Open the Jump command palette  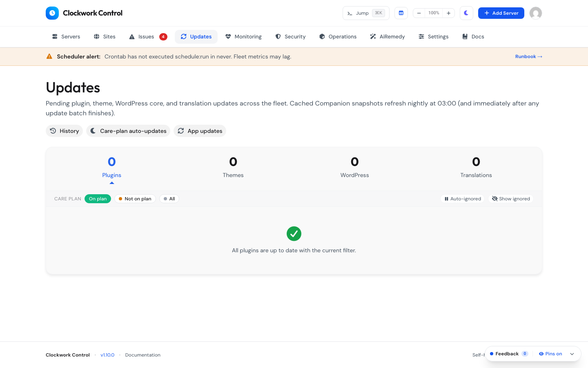tap(366, 13)
